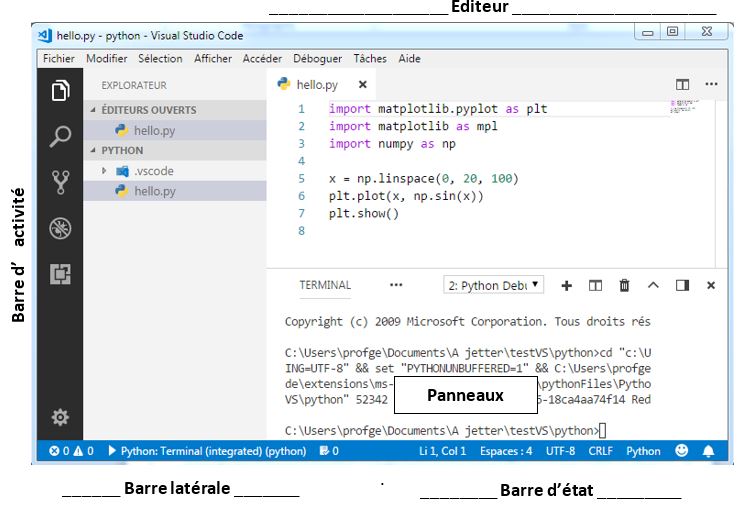Maximize the panel with the up chevron

(x=653, y=285)
